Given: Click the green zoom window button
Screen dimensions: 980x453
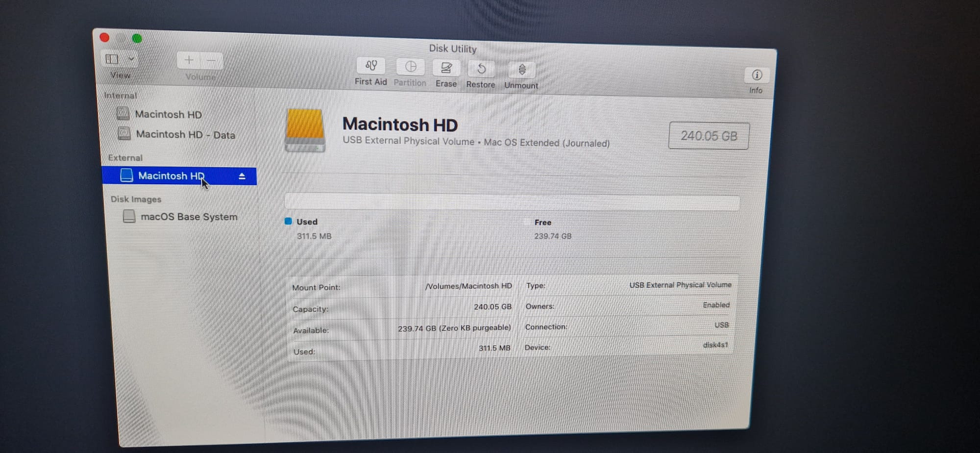Looking at the screenshot, I should pyautogui.click(x=137, y=38).
